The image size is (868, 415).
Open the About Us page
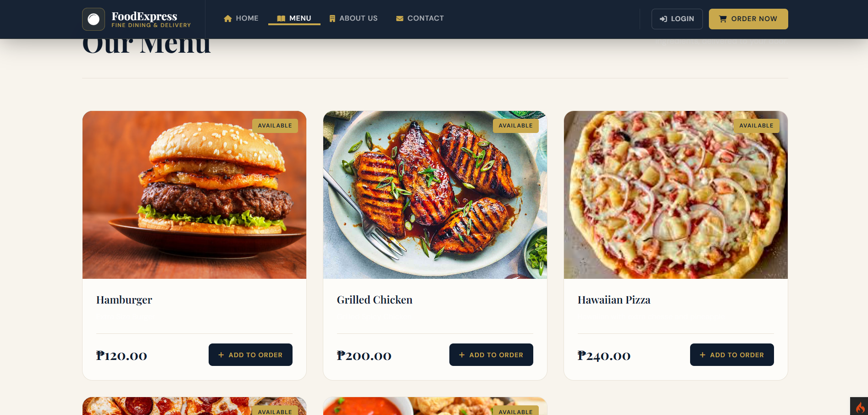(354, 18)
